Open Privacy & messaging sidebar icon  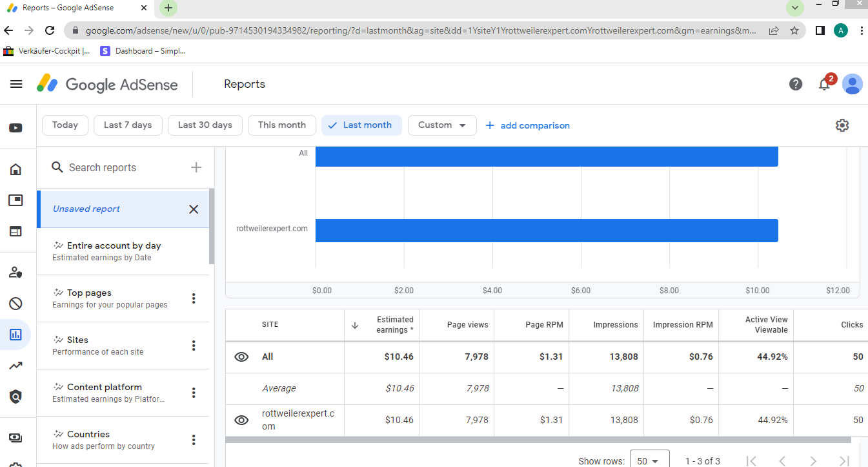15,273
